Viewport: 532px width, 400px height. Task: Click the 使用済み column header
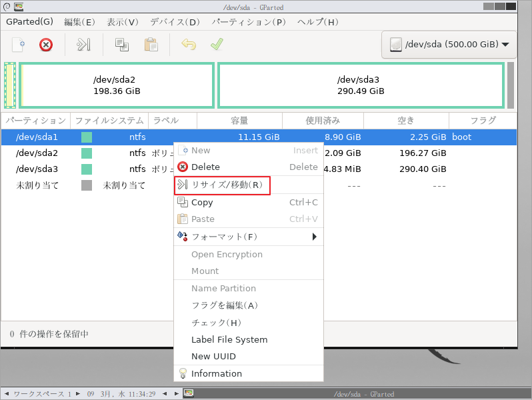pyautogui.click(x=323, y=121)
